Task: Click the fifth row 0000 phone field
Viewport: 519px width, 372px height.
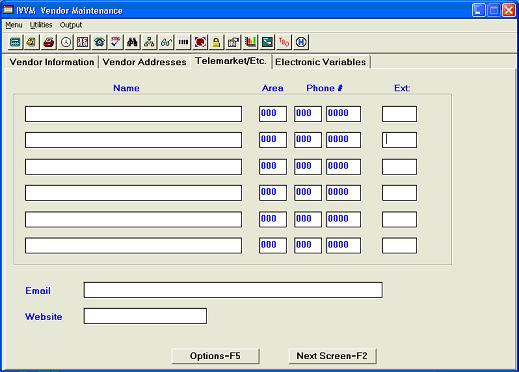Action: tap(343, 220)
